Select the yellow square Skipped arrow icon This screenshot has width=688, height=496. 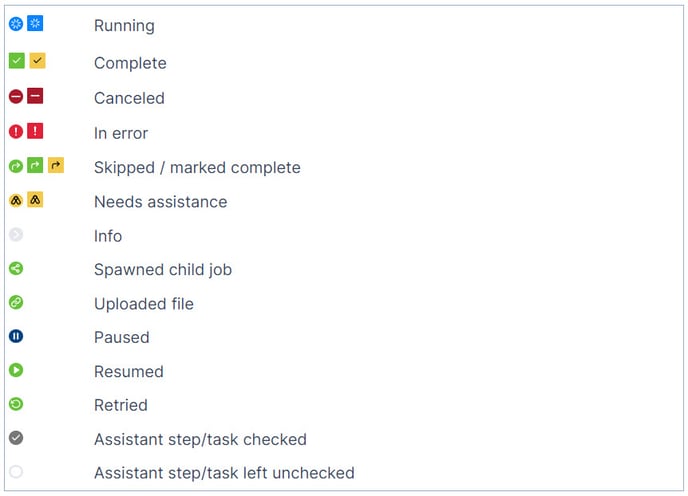point(56,165)
